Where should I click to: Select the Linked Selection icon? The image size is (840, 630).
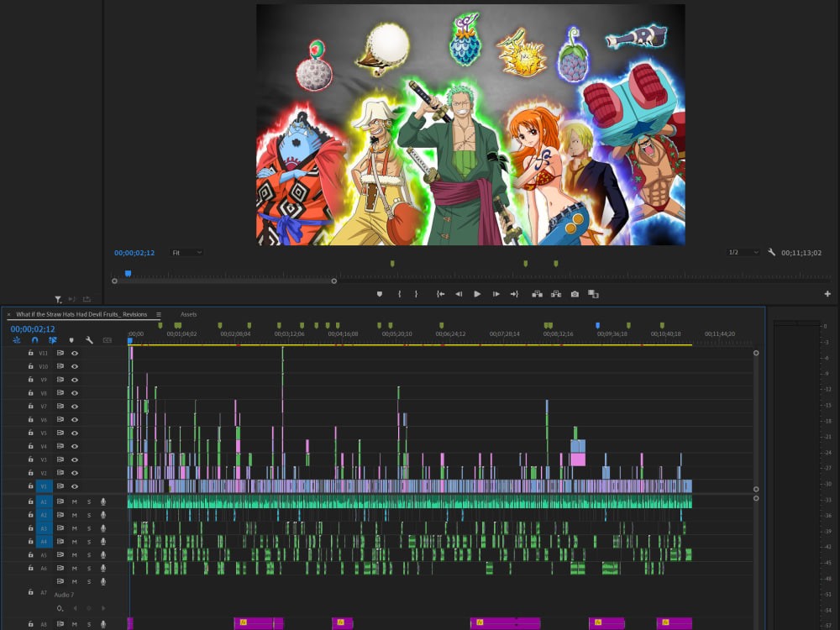coord(52,340)
